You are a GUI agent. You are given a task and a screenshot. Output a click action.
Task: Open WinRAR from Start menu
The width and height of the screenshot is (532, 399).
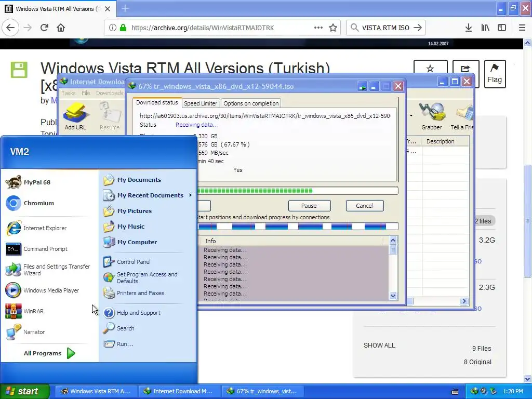[25, 311]
